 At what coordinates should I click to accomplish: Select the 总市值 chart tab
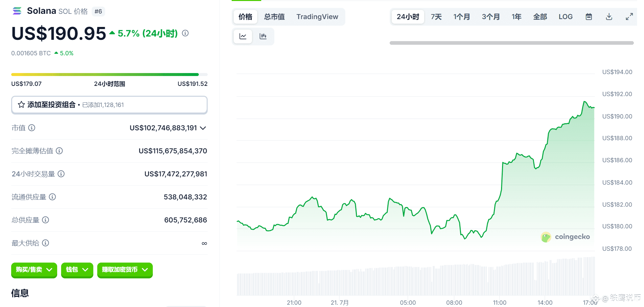[x=274, y=17]
